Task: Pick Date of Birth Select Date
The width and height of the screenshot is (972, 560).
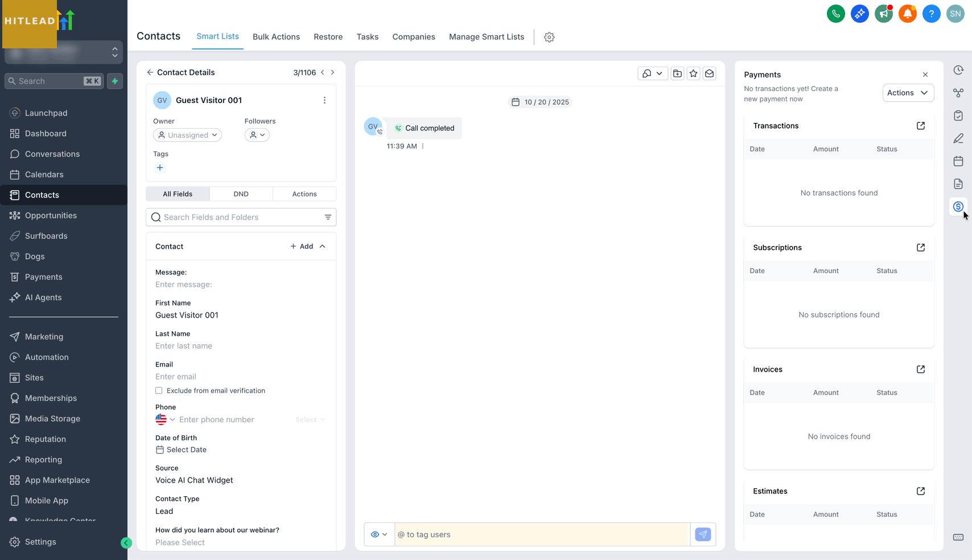Action: coord(181,450)
